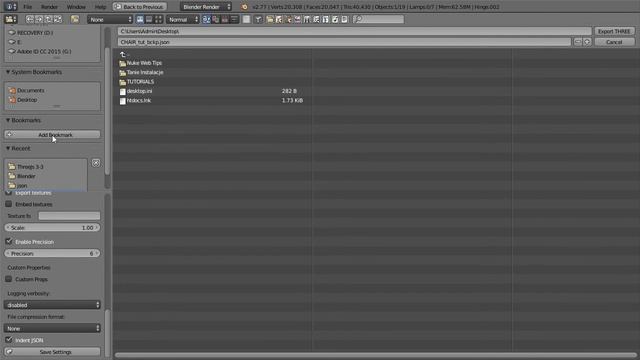Open the Render menu
The height and width of the screenshot is (360, 640).
tap(49, 7)
